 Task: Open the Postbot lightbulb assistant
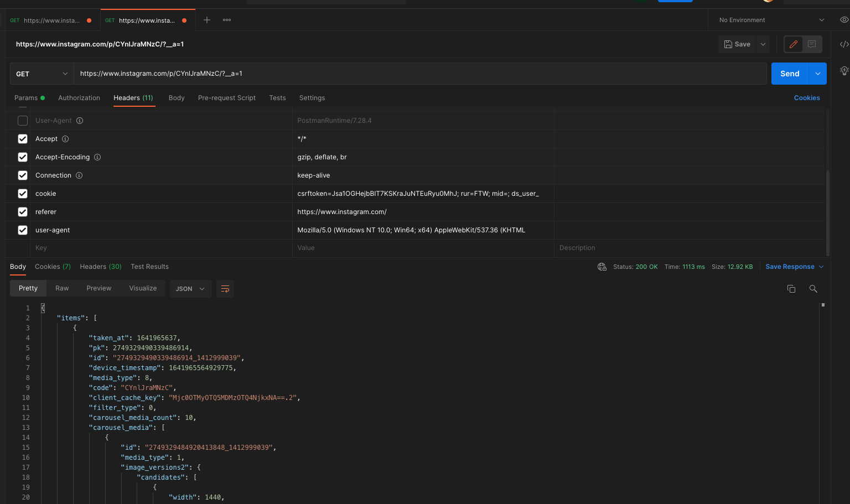click(844, 71)
